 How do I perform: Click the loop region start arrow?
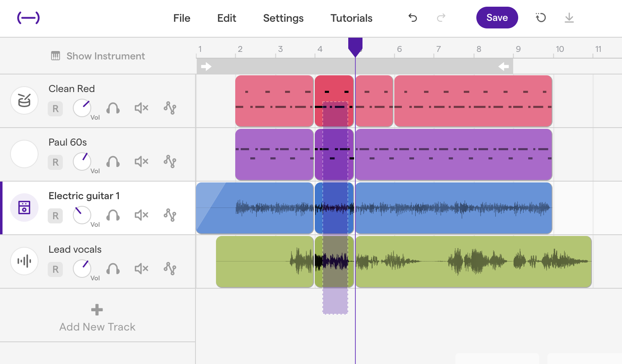(206, 66)
